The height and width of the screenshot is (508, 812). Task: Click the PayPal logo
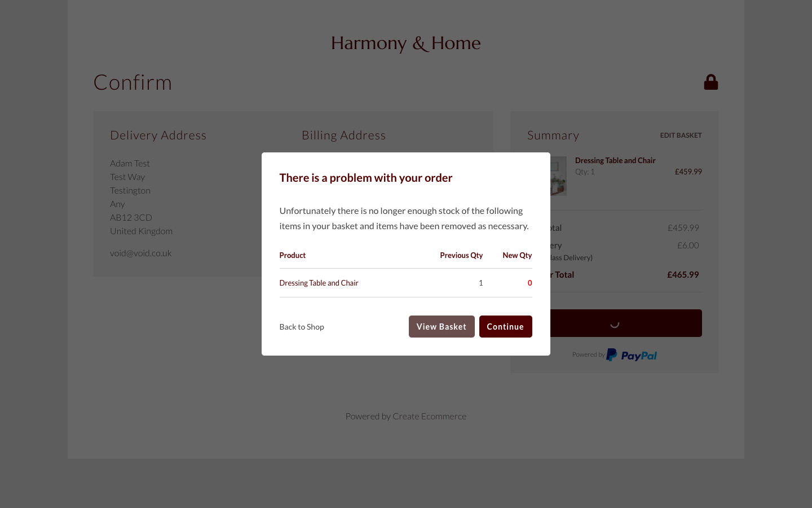(632, 355)
